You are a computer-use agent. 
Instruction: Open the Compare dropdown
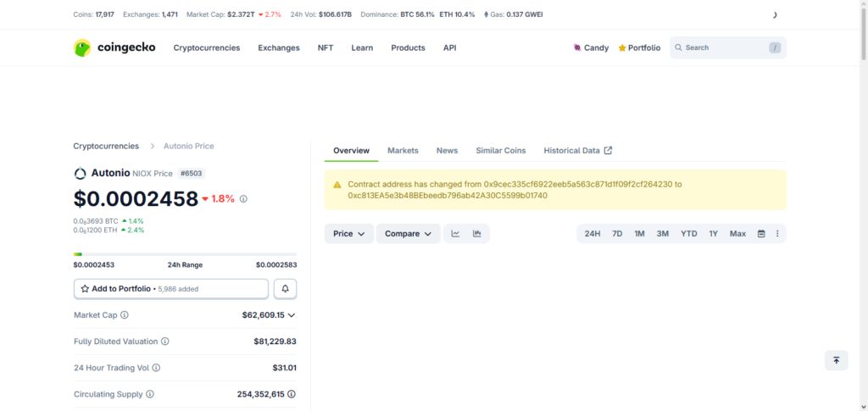[x=408, y=234]
